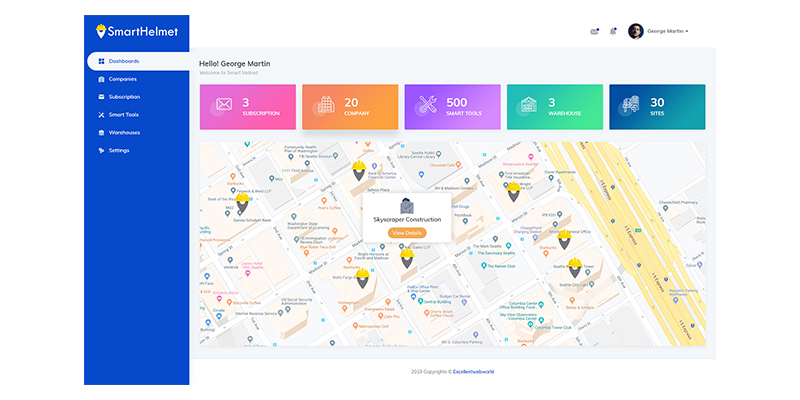The image size is (800, 400).
Task: Click the warehouse icon on Warehouse card
Action: 529,105
